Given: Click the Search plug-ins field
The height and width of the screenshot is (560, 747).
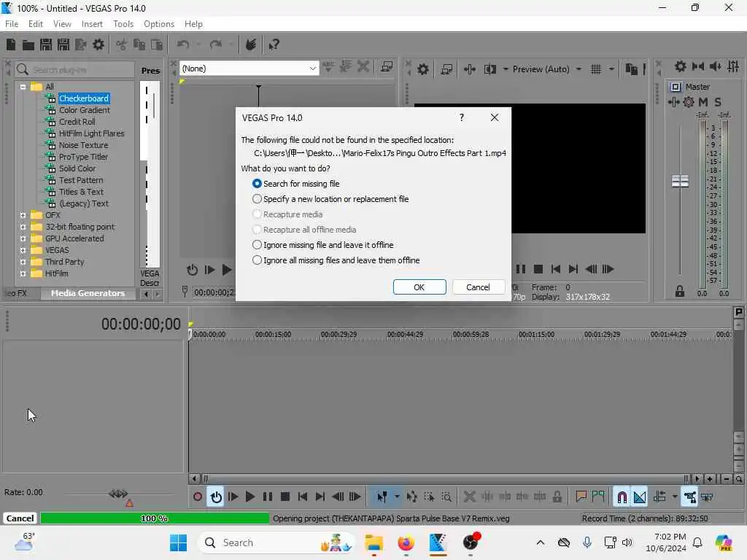Looking at the screenshot, I should [x=75, y=70].
